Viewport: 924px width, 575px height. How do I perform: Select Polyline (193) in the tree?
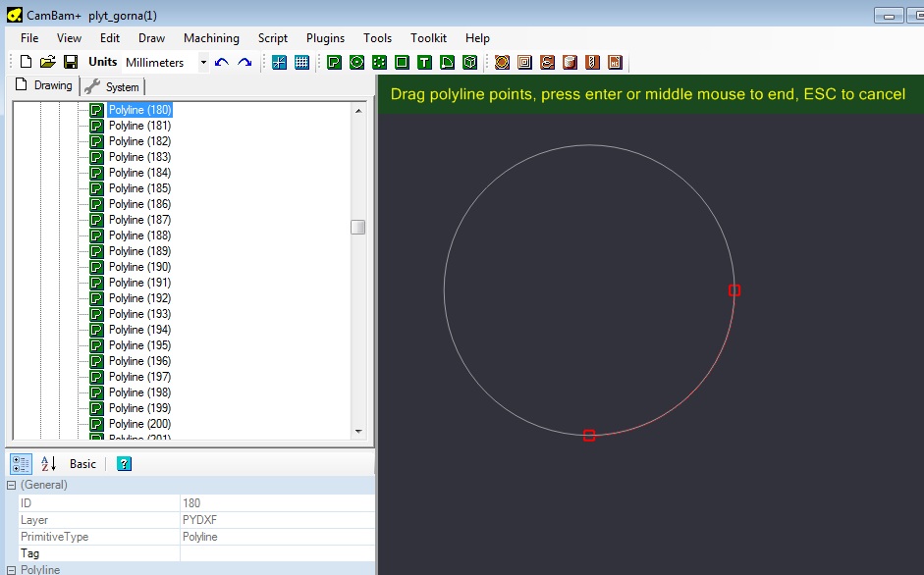pos(139,314)
